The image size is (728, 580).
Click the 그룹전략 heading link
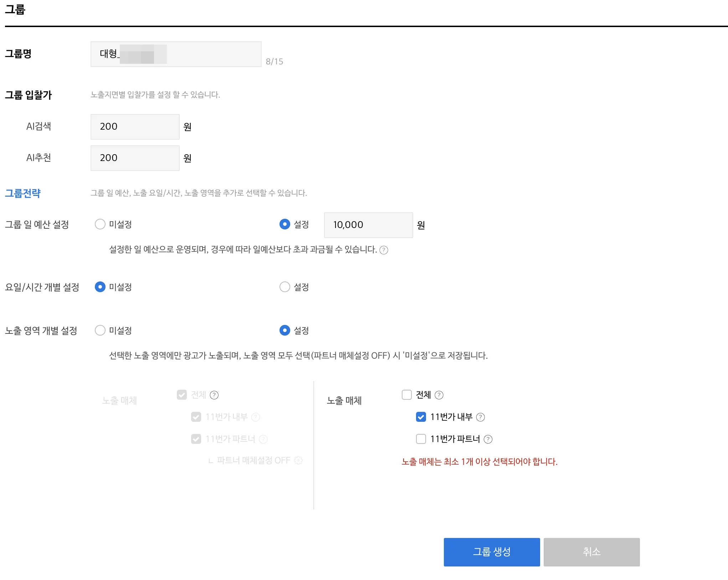coord(23,193)
